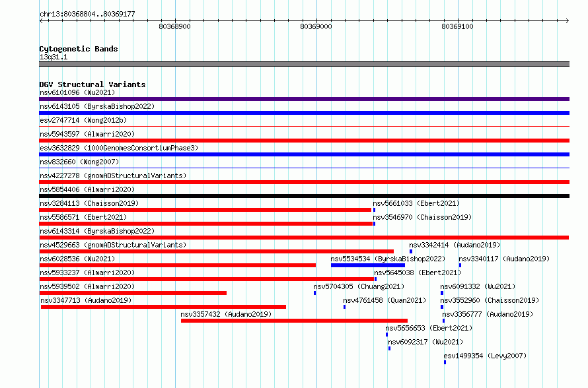Select nsv4529663 (gnomADStructuralVariants) label

[x=113, y=245]
